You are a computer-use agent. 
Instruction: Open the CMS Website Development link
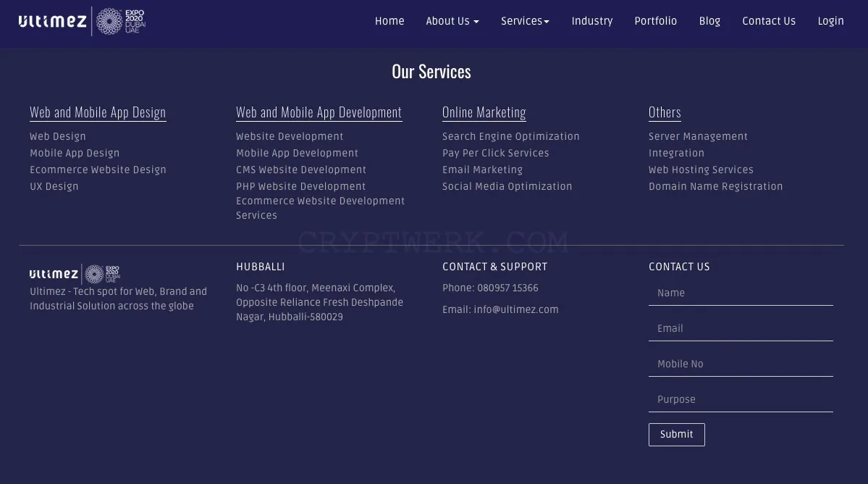click(x=301, y=170)
